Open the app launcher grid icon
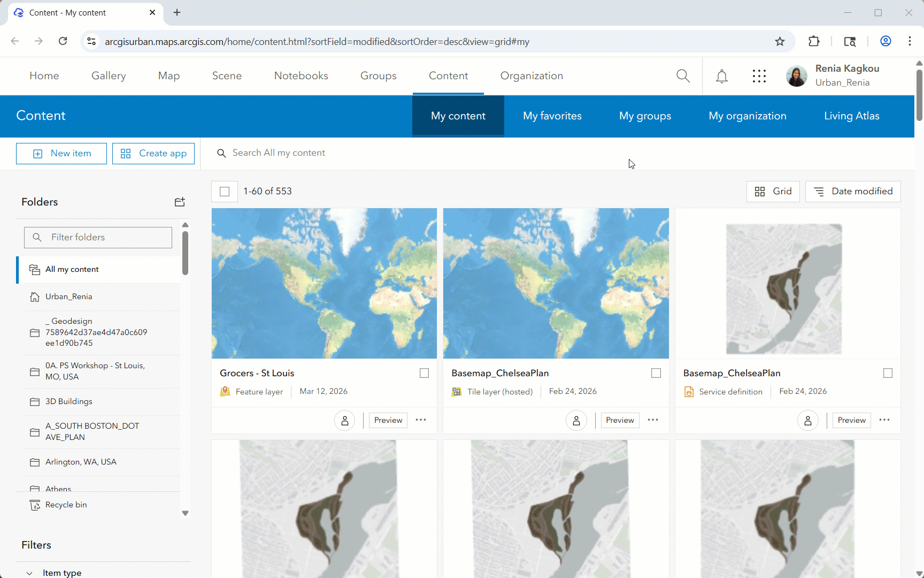Viewport: 924px width, 578px height. click(759, 76)
